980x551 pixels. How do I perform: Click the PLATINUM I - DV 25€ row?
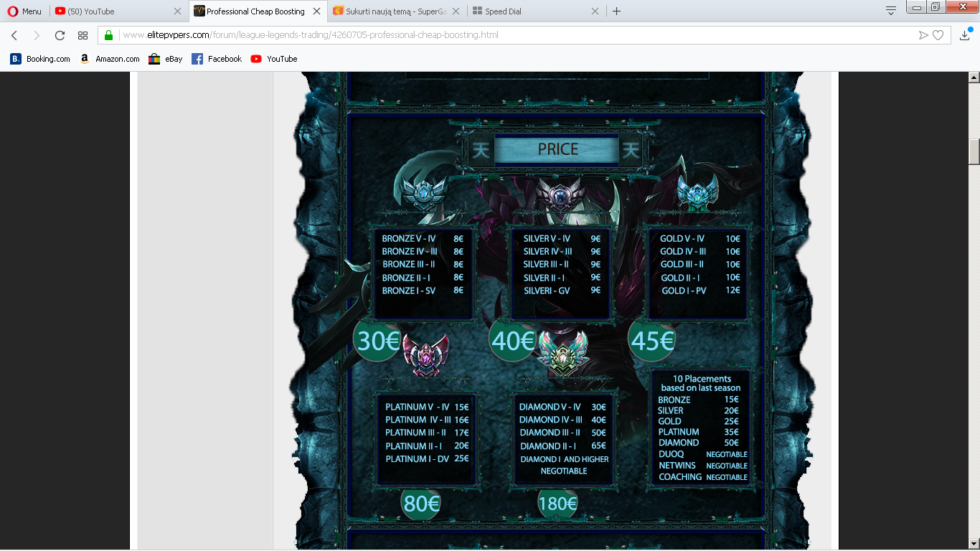[x=427, y=458]
